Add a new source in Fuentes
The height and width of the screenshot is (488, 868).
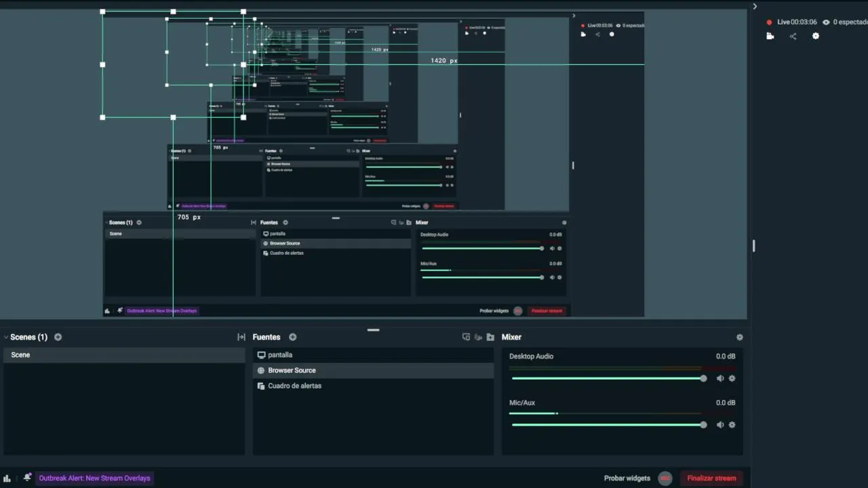point(292,337)
